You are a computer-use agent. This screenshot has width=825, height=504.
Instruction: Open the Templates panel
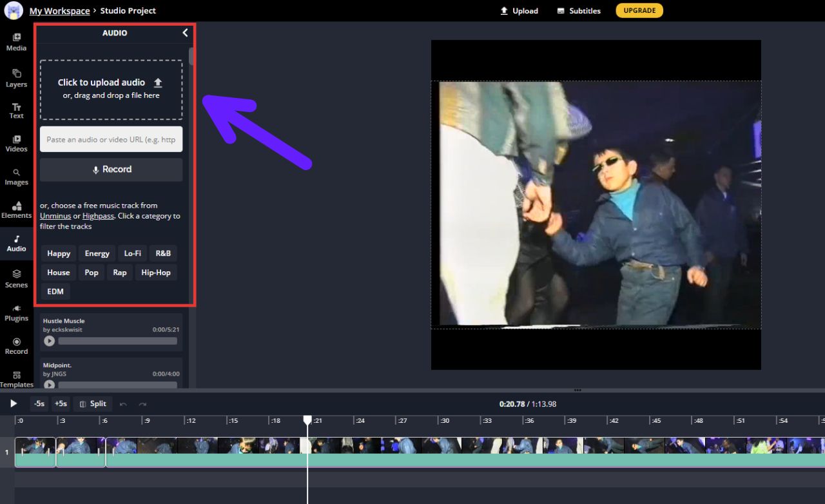(16, 380)
